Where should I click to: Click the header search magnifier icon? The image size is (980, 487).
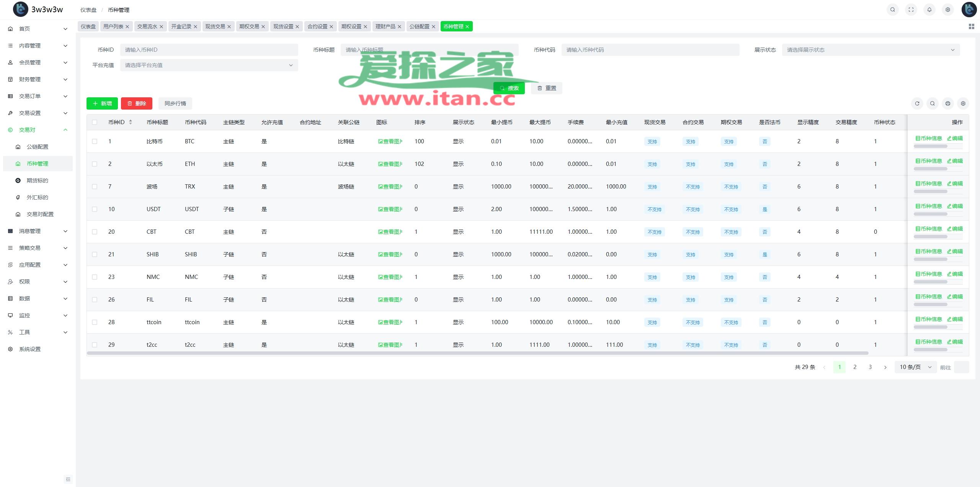pyautogui.click(x=892, y=10)
